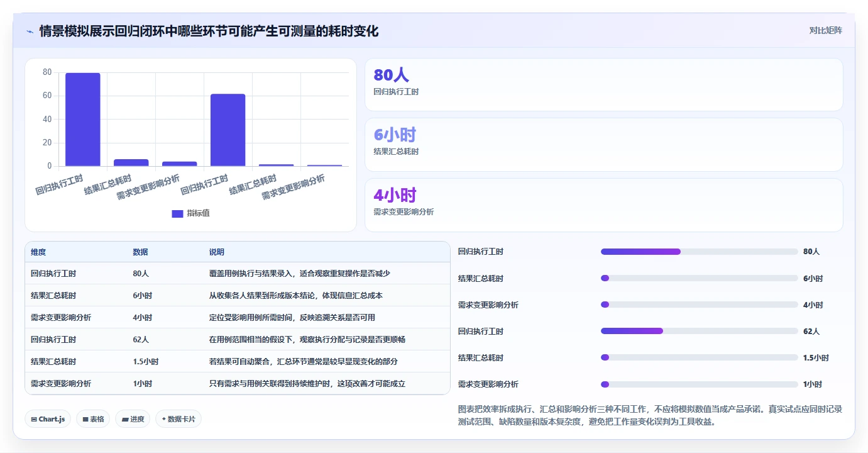Click the description starting 只有需求与用例关联
Image resolution: width=868 pixels, height=453 pixels.
307,384
